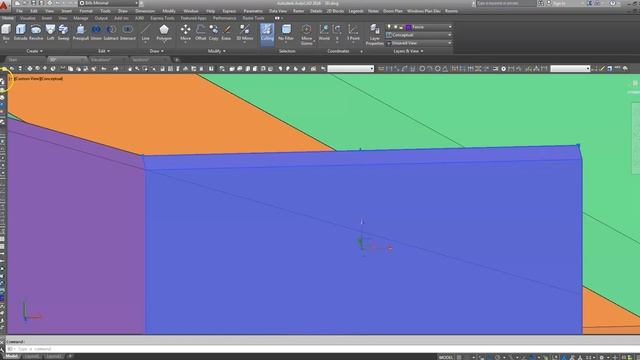Click the MODEL status bar button
Viewport: 640px width, 360px height.
(446, 357)
